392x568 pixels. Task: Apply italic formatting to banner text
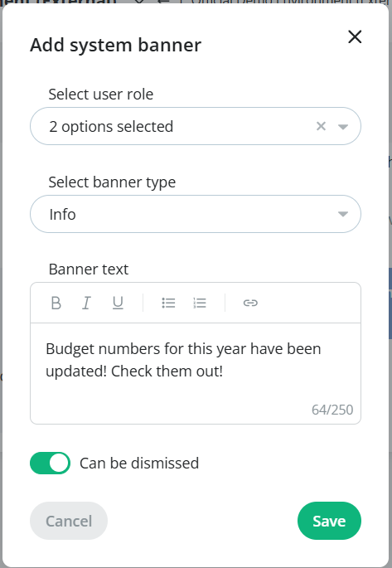86,303
